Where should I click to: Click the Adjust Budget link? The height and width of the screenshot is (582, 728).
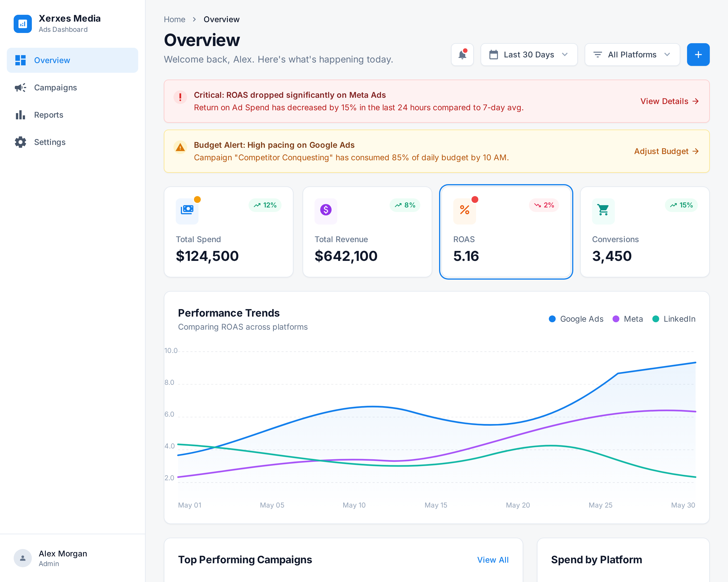[x=666, y=151]
